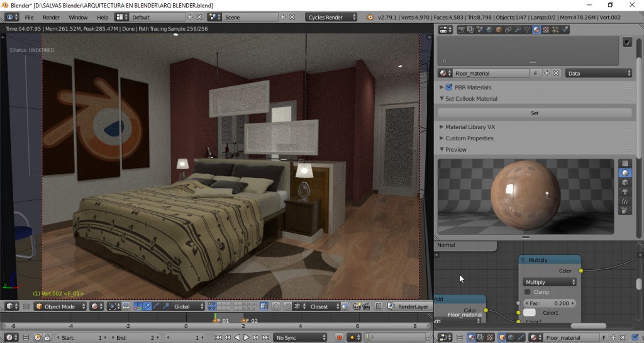Viewport: 644px width, 343px height.
Task: Open the Cycles Render engine dropdown
Action: (x=331, y=17)
